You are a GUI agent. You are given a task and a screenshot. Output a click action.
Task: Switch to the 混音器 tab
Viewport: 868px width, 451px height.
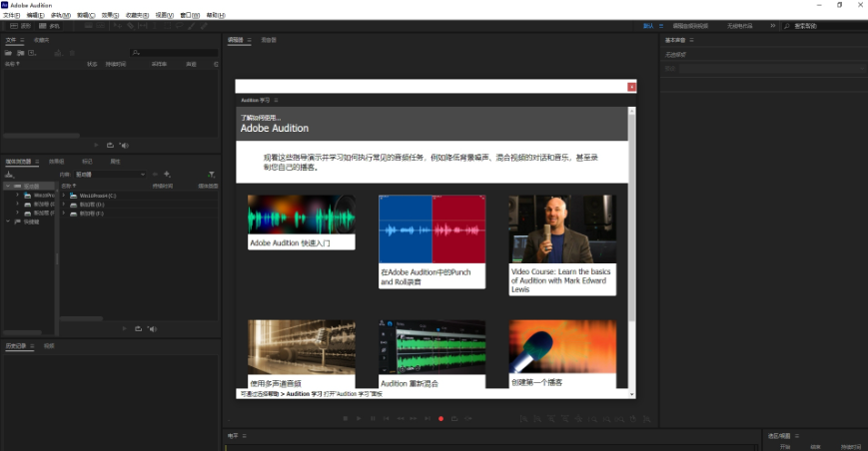(269, 40)
